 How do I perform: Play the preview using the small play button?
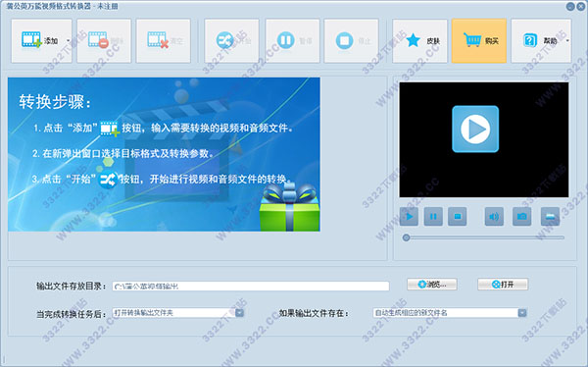pos(409,216)
